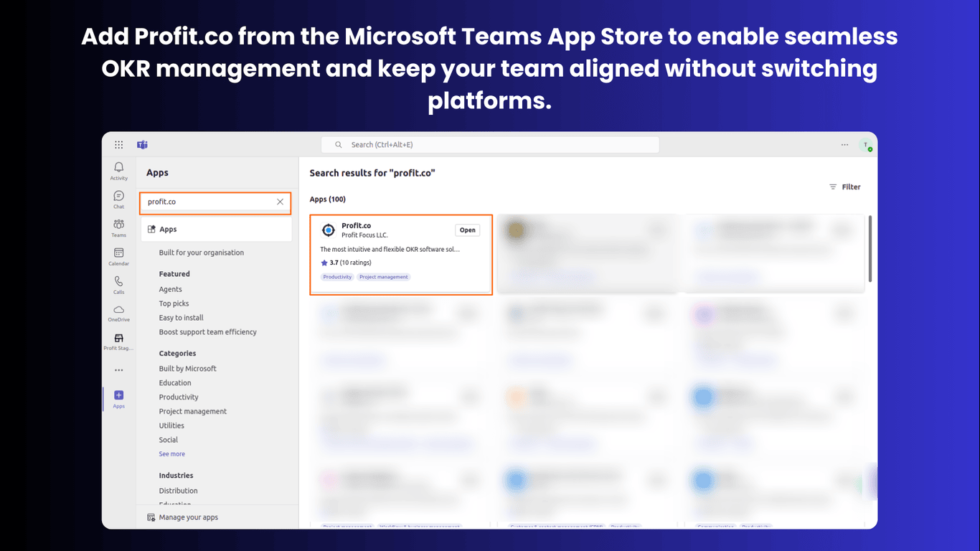Screen dimensions: 980x551
Task: Open the Chat sidebar icon
Action: 118,196
